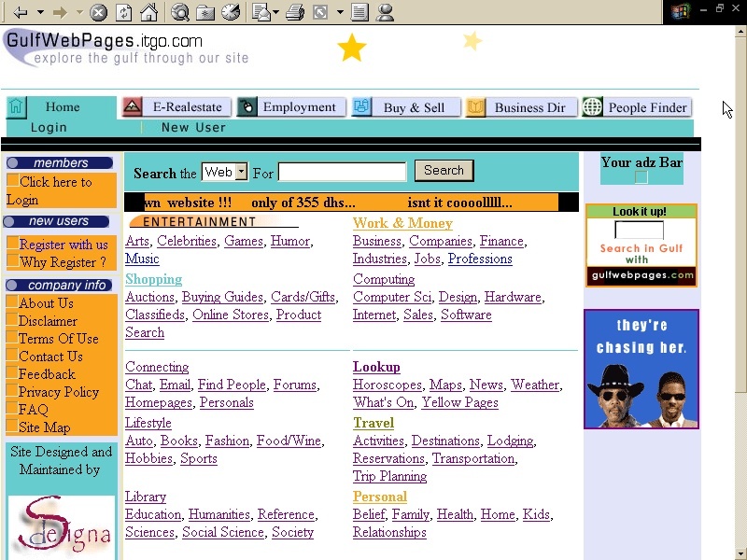The height and width of the screenshot is (560, 747).
Task: Open the About Us link
Action: click(x=46, y=303)
